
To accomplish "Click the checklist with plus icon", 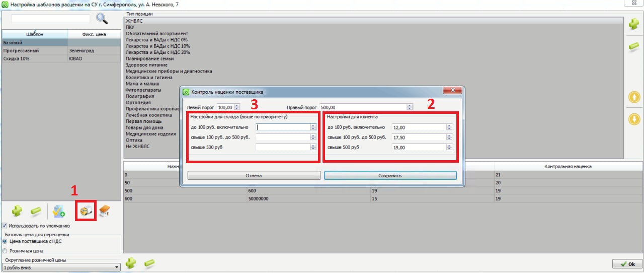I will 59,211.
